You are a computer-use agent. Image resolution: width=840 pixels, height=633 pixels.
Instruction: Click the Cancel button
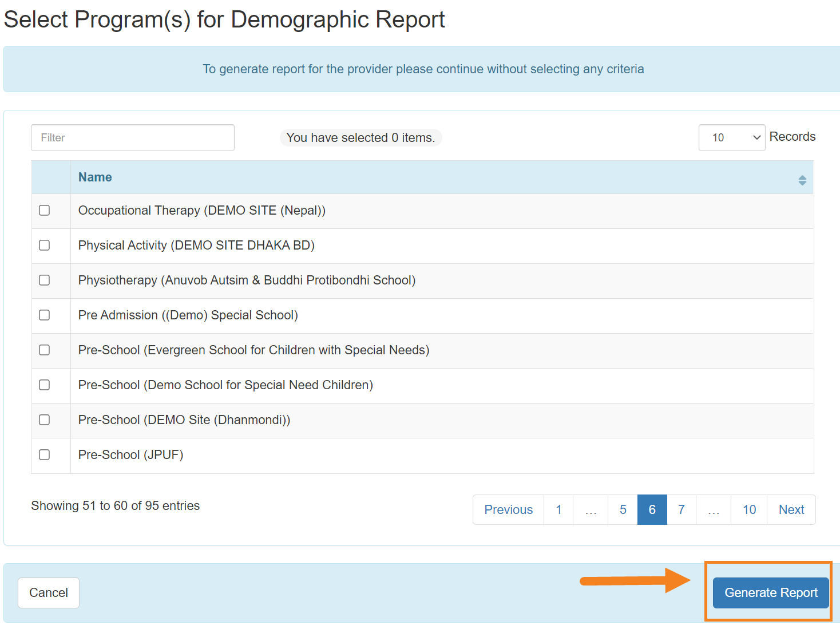(x=48, y=592)
